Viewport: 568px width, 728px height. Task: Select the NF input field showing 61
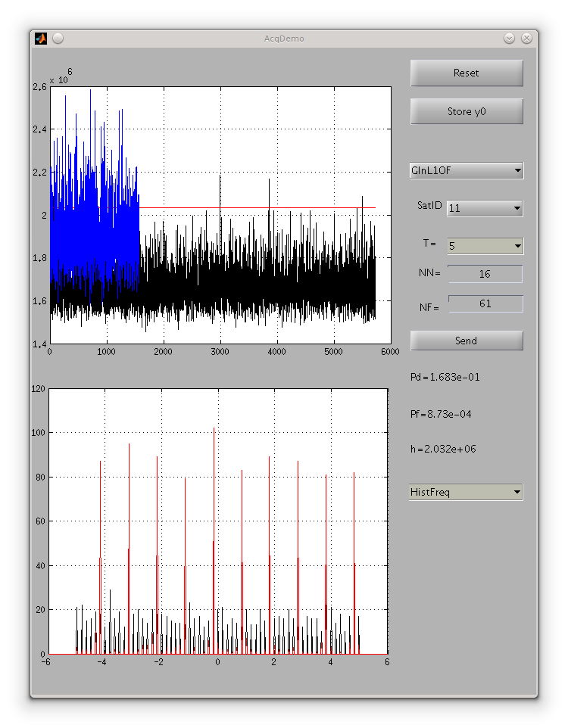(x=485, y=303)
